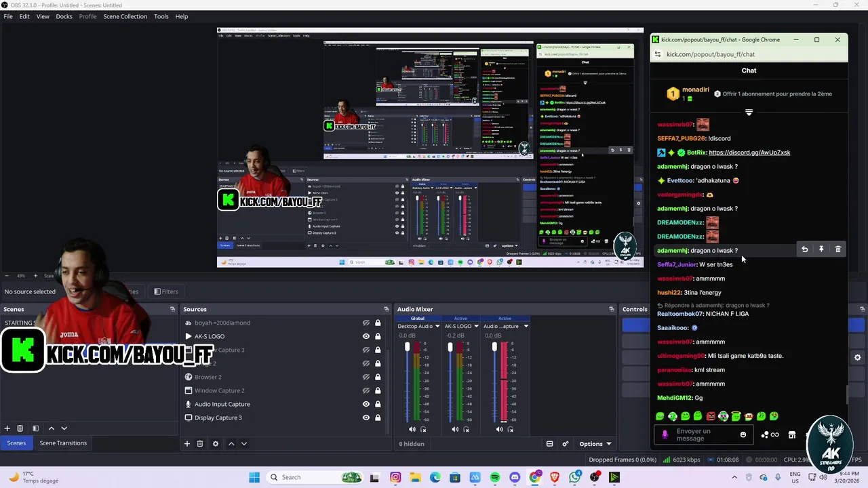The width and height of the screenshot is (868, 488).
Task: Open emoji picker in chat input
Action: point(743,434)
